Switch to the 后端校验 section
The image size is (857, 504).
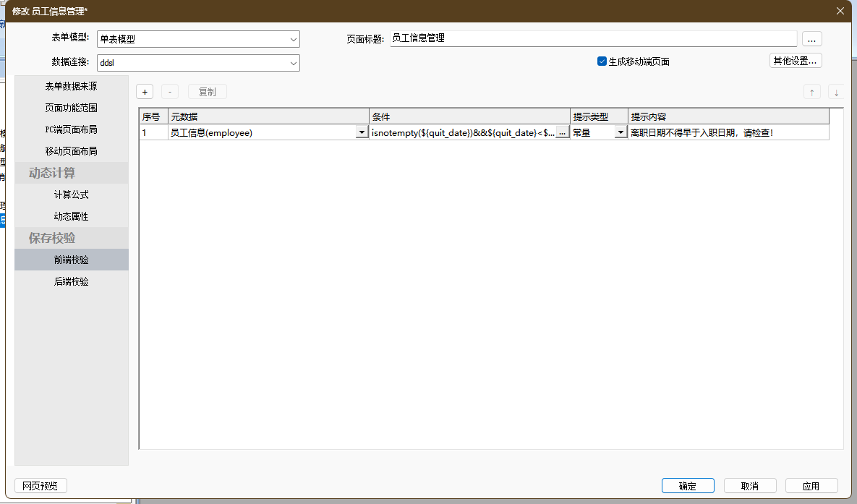72,281
